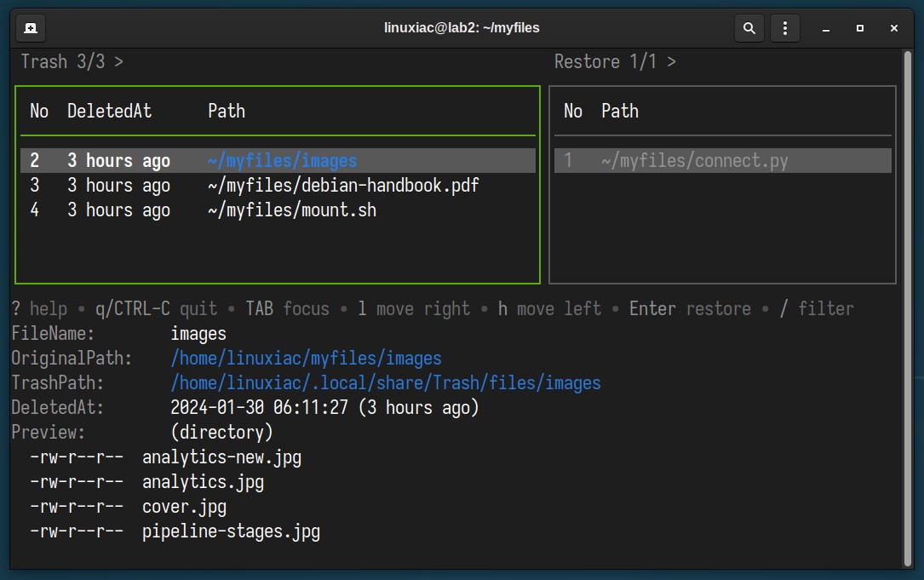This screenshot has width=924, height=580.
Task: Open the terminal three-dot menu
Action: [x=785, y=28]
